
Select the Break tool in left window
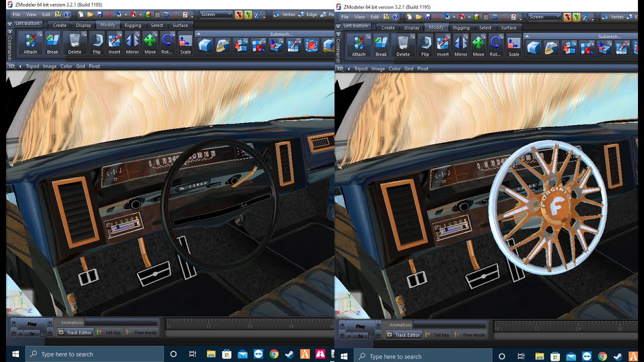[x=52, y=43]
